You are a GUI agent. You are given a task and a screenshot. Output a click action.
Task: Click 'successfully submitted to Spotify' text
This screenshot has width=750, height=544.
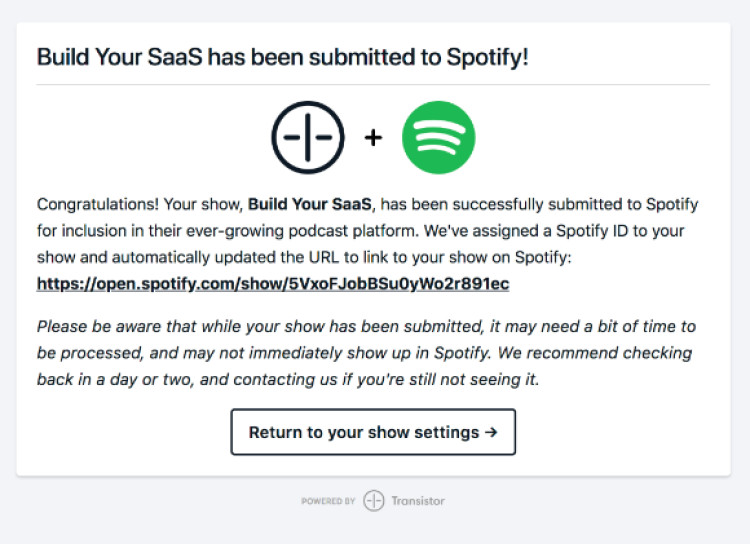pyautogui.click(x=575, y=204)
